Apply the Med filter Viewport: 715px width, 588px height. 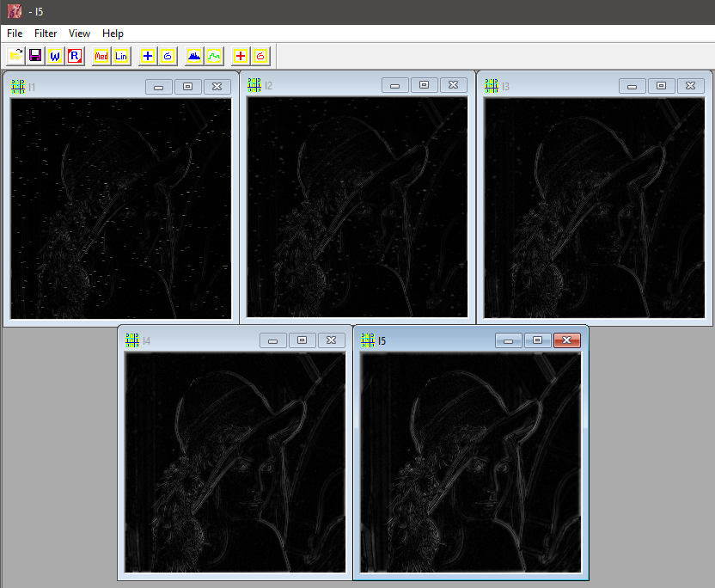(101, 56)
